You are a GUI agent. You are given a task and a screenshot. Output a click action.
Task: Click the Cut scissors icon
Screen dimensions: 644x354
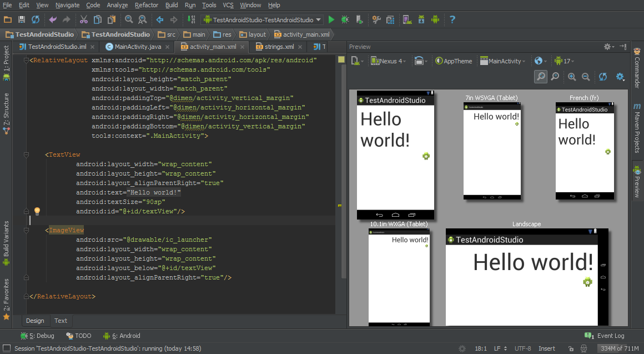click(83, 19)
